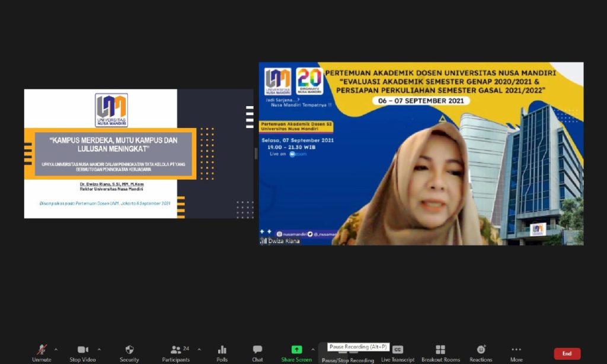Open the Reactions smiley menu
The height and width of the screenshot is (364, 607).
click(481, 353)
